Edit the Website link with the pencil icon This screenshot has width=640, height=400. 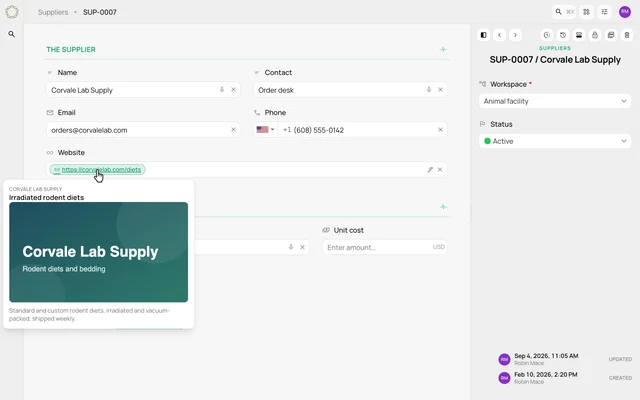(430, 169)
